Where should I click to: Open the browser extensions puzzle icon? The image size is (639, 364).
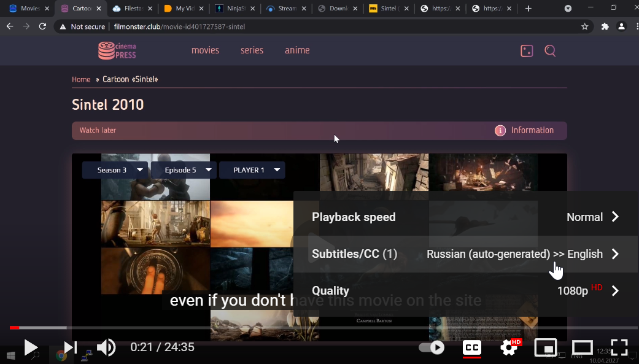(605, 26)
